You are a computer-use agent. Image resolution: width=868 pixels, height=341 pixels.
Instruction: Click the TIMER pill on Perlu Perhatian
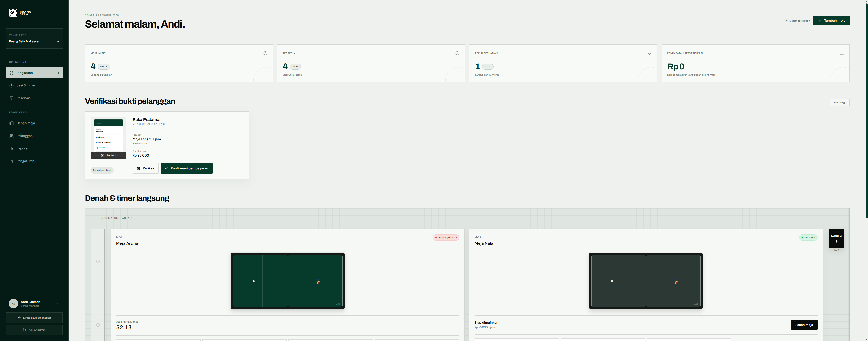488,67
